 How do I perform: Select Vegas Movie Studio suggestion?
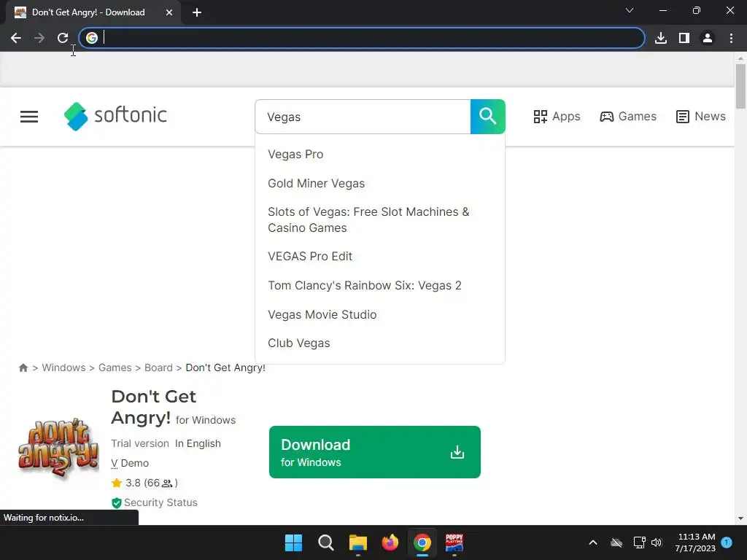click(x=322, y=314)
